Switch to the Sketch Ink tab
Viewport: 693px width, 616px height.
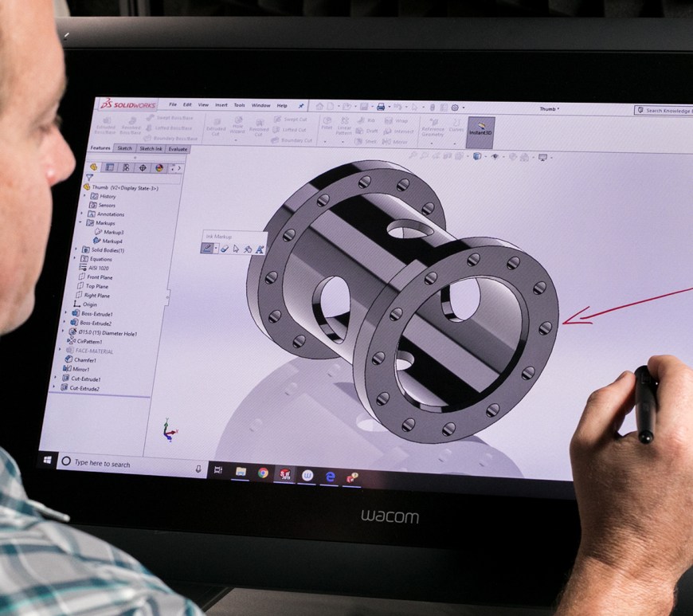point(151,148)
